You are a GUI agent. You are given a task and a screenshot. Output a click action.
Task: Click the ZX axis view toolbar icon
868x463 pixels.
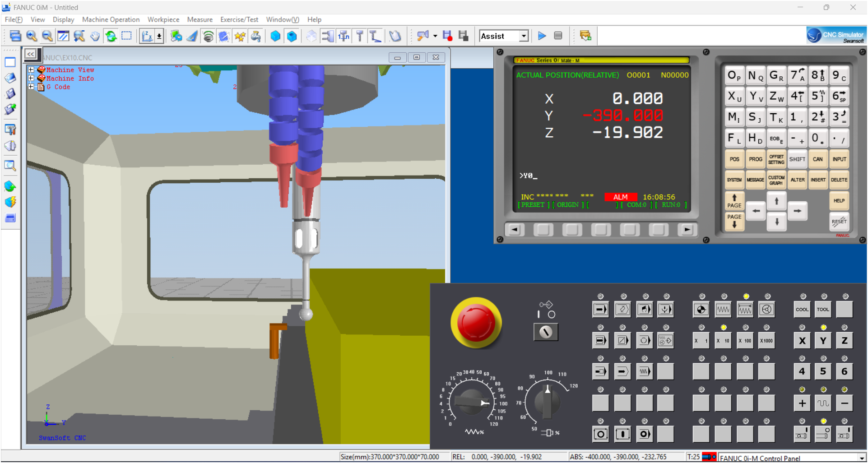point(147,36)
